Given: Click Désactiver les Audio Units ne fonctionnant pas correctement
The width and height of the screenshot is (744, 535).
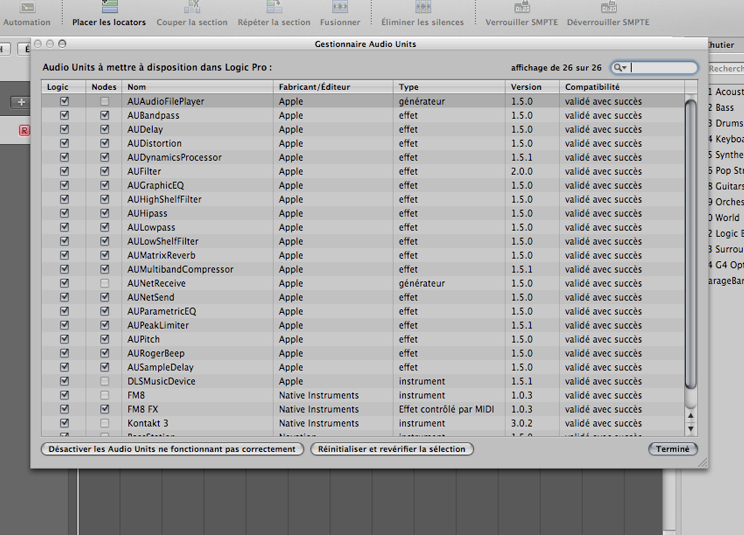Looking at the screenshot, I should click(172, 449).
